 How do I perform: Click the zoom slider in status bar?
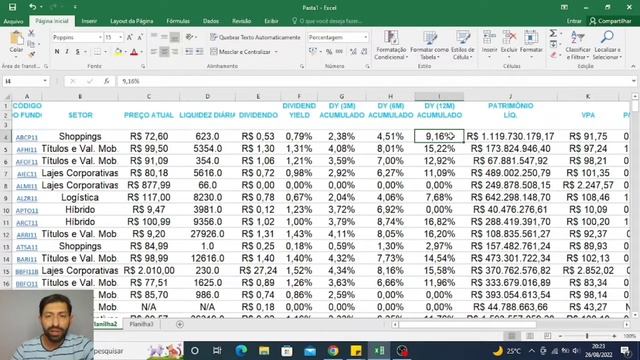pos(587,336)
